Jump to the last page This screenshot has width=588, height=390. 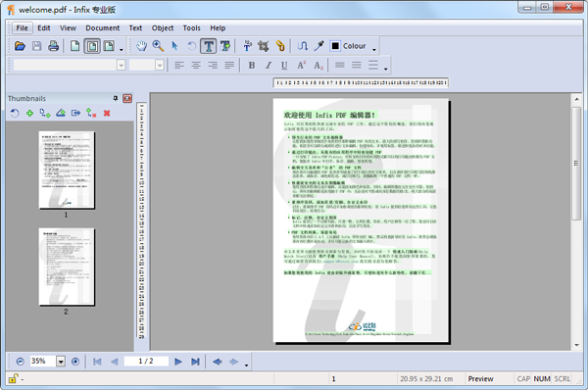(x=195, y=362)
